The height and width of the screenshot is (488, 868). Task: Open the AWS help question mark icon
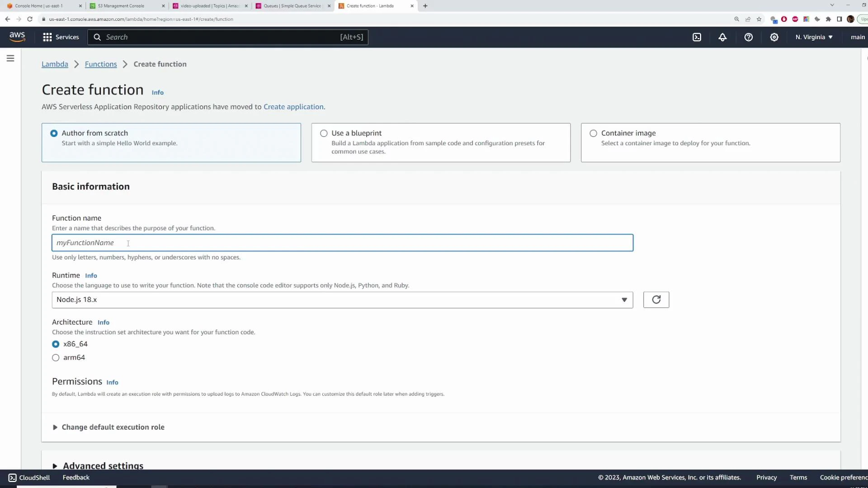click(748, 37)
